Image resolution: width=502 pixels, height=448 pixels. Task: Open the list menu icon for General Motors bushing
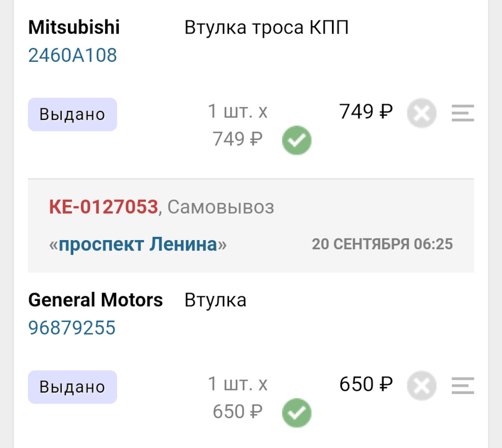462,386
